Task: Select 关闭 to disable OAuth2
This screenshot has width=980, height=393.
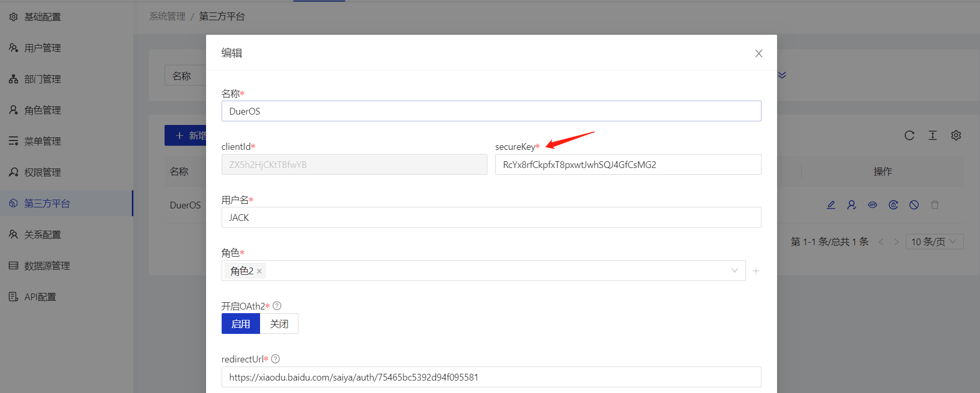Action: 279,324
